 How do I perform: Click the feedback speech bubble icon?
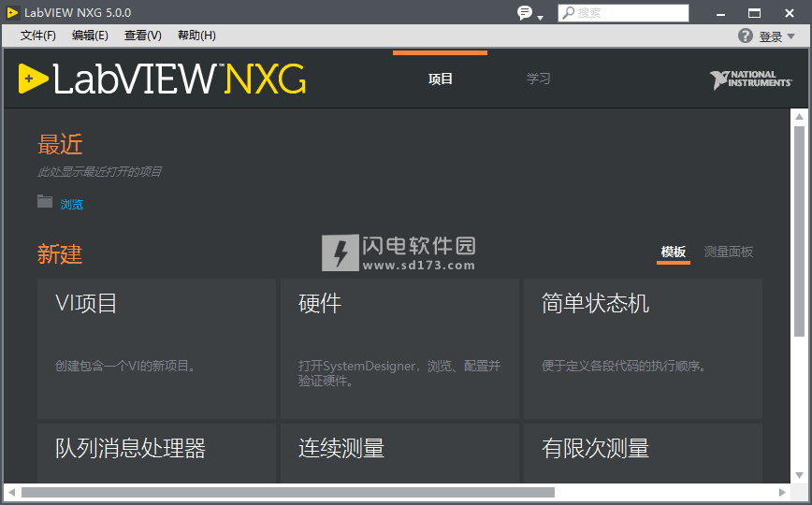tap(525, 12)
